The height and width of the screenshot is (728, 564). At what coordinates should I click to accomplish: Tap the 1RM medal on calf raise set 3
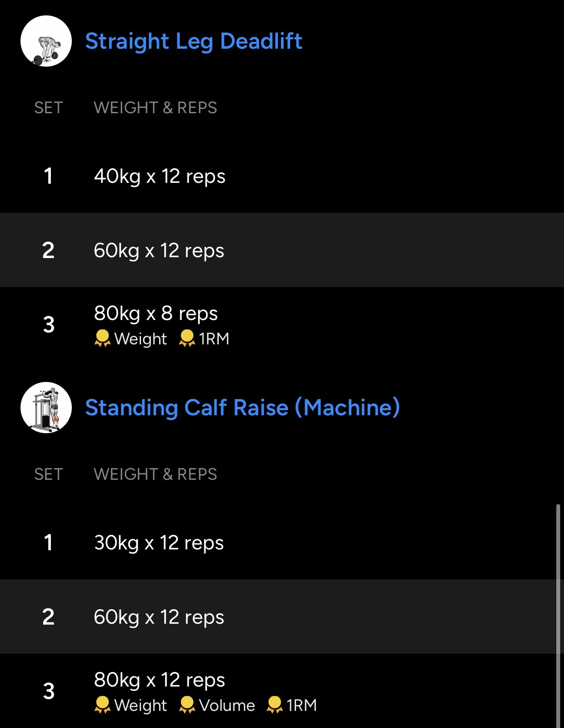tap(292, 705)
